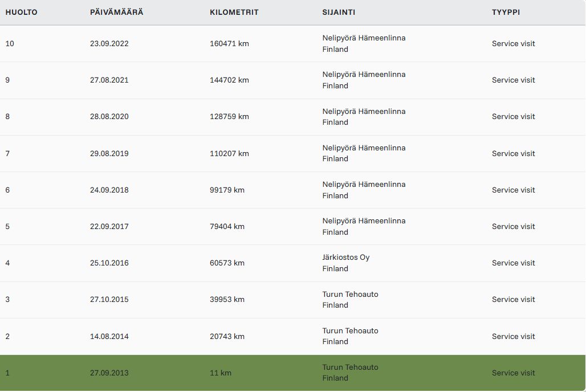Click the HUOLTO column header
The height and width of the screenshot is (392, 586).
(21, 12)
